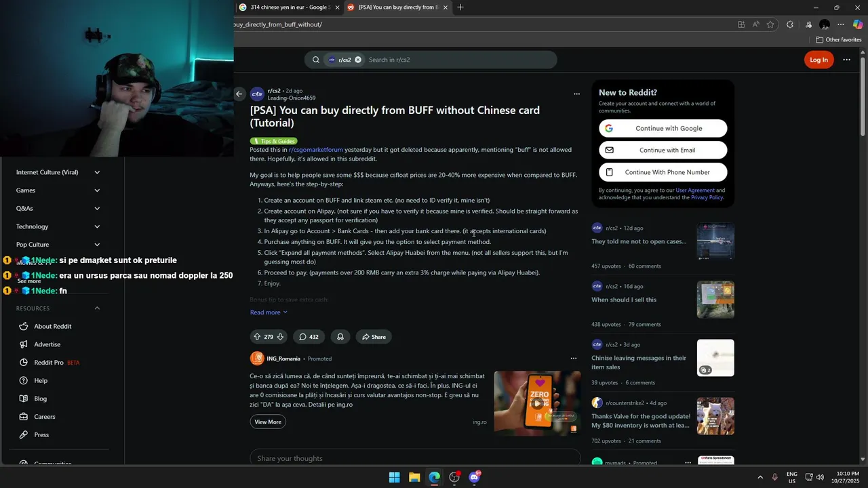Viewport: 868px width, 488px height.
Task: Open Edge Settings and more menu
Action: click(841, 24)
